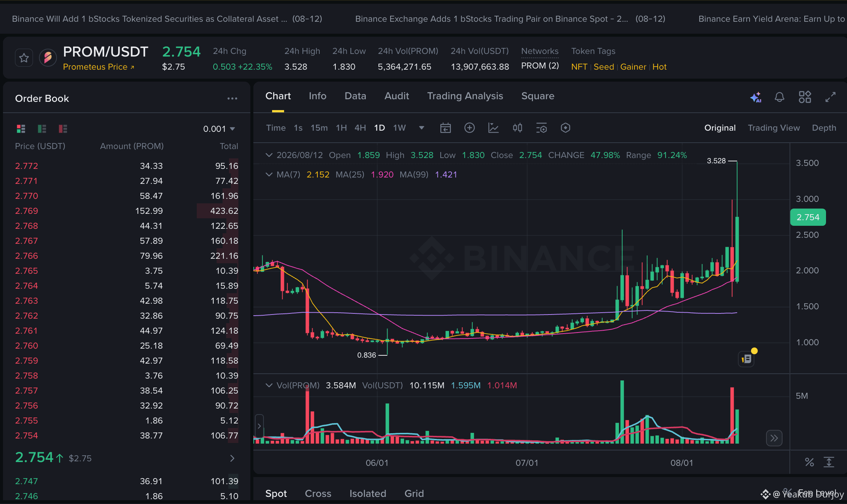Toggle auto-fit price scale icon

829,462
